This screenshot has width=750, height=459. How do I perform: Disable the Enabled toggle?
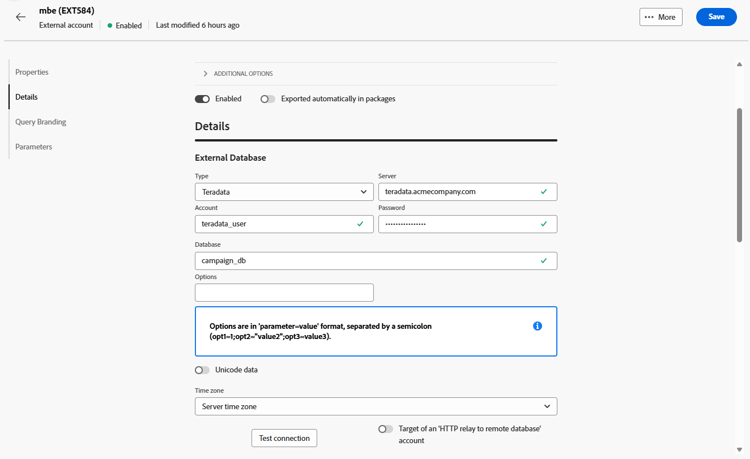point(203,99)
